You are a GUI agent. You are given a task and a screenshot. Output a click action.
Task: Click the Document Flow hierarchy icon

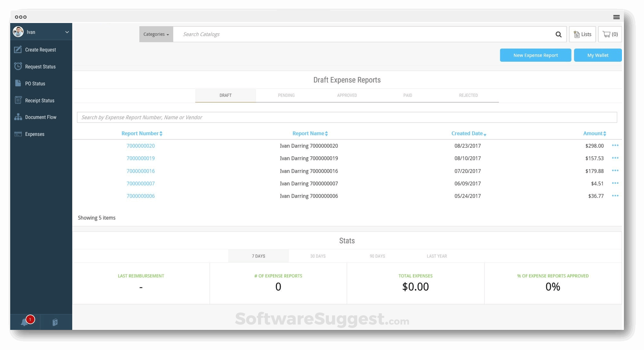tap(18, 117)
